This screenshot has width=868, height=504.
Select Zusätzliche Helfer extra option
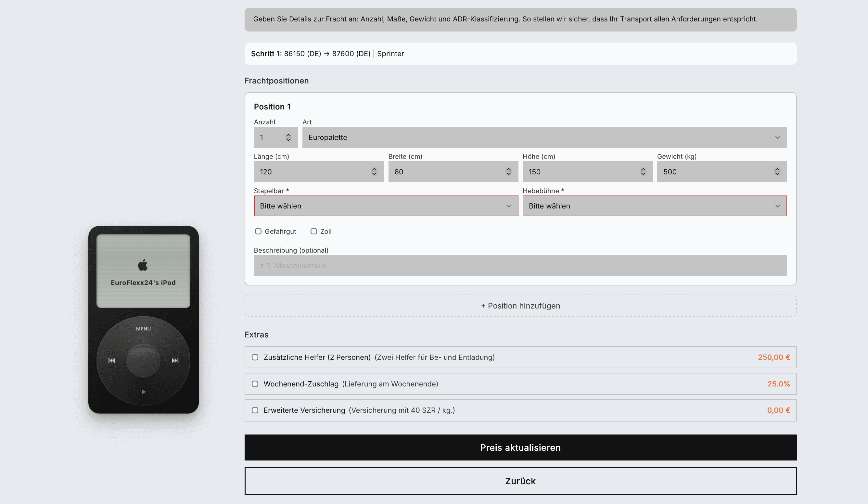(x=255, y=357)
